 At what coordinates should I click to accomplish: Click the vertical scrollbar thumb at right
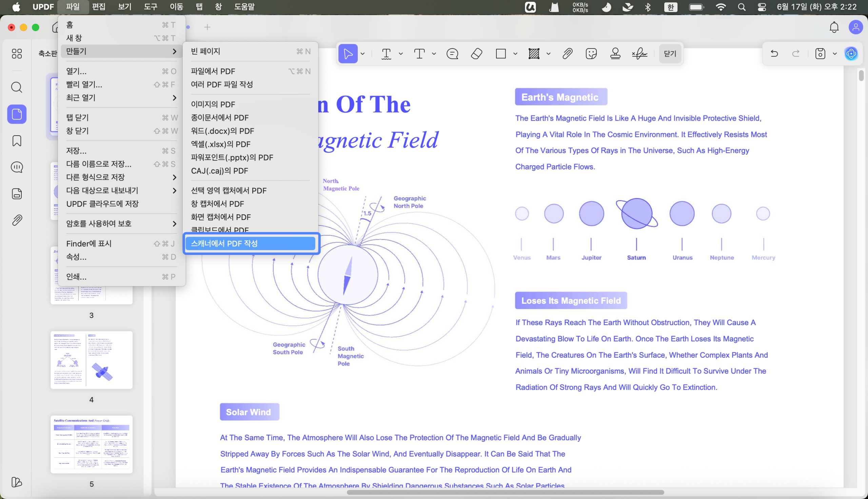(x=861, y=76)
